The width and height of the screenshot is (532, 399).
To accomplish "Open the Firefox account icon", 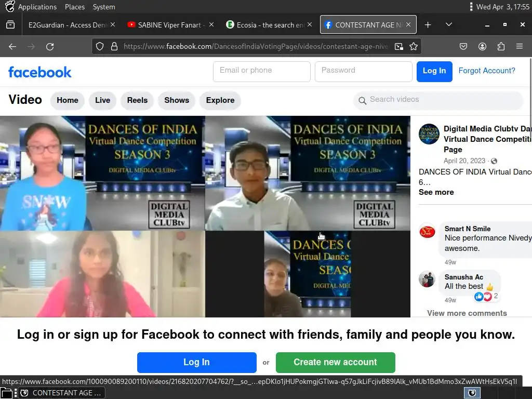I will click(x=482, y=46).
